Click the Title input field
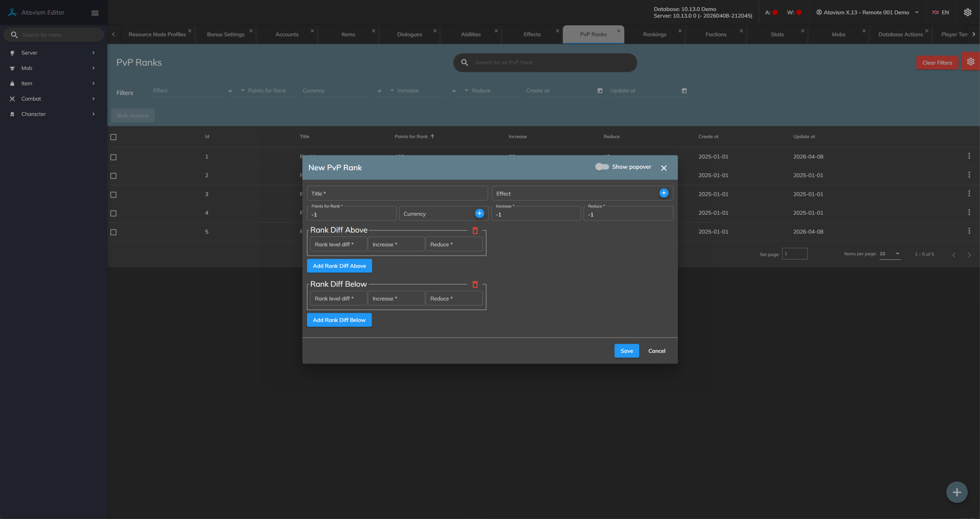980x519 pixels. tap(397, 194)
